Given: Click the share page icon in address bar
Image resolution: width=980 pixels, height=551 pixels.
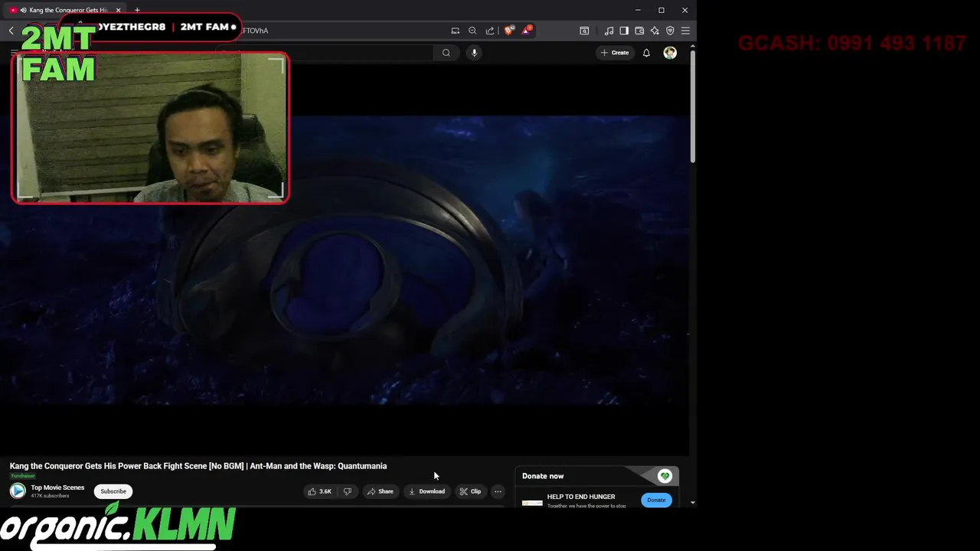Looking at the screenshot, I should point(490,31).
